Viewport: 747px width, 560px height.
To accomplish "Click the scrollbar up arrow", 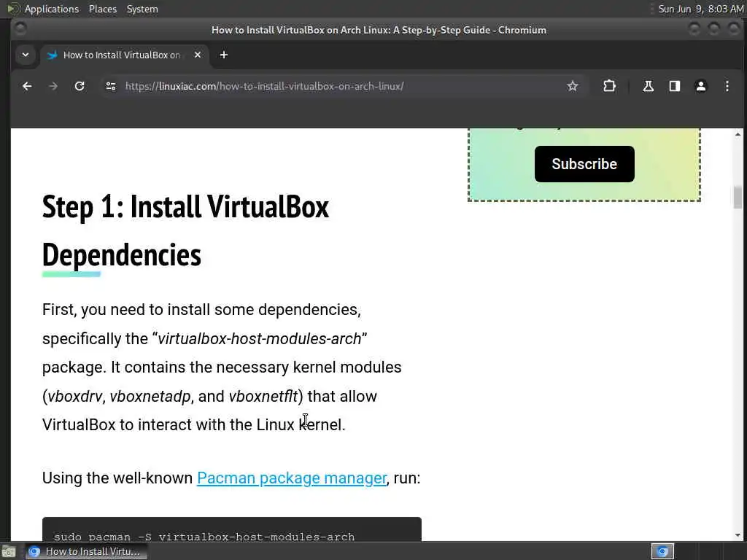I will coord(738,134).
